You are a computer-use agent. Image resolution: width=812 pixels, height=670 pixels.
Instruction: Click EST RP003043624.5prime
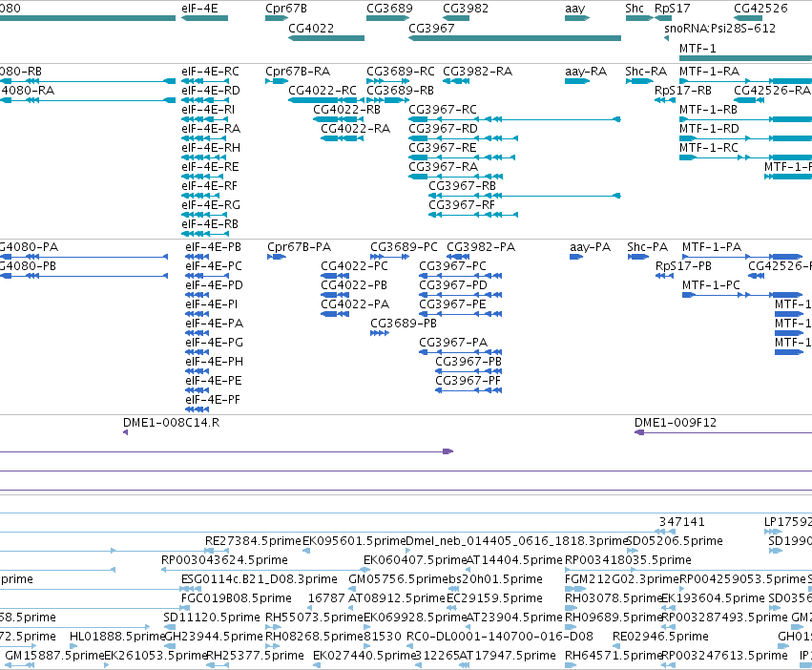click(x=224, y=560)
